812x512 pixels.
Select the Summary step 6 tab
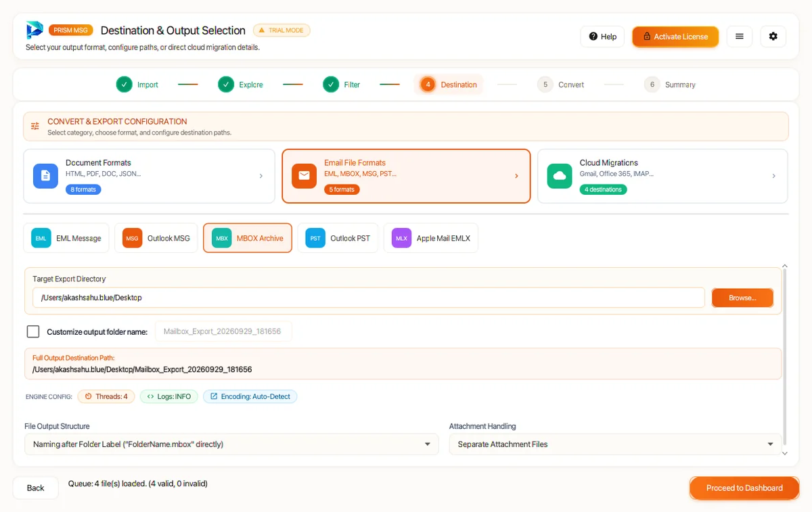[670, 85]
